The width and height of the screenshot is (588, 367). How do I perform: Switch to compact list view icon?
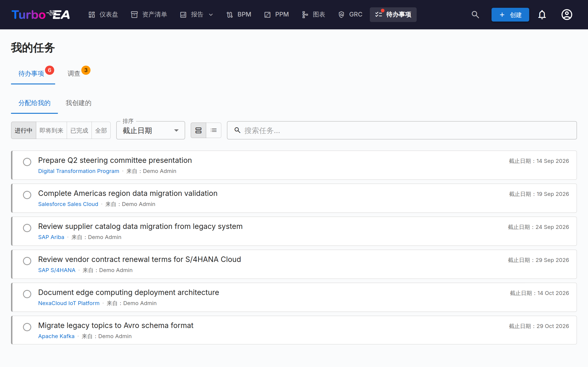[x=214, y=130]
